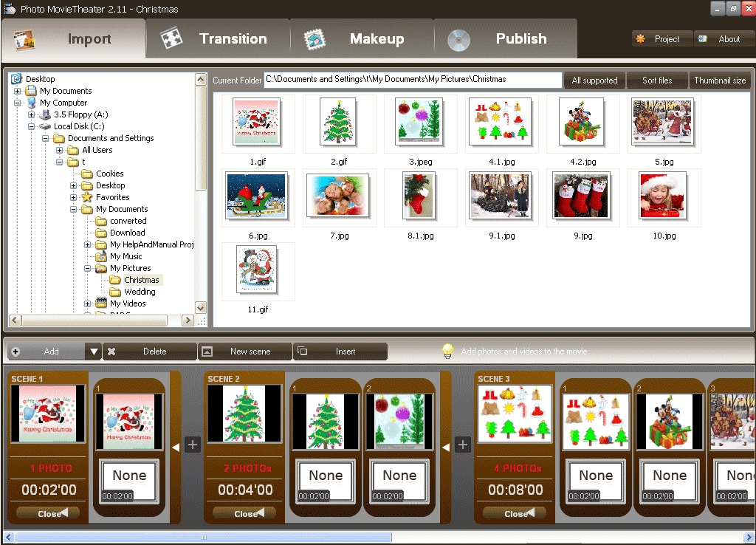Click None transition of Scene 1 photo 1

(129, 481)
